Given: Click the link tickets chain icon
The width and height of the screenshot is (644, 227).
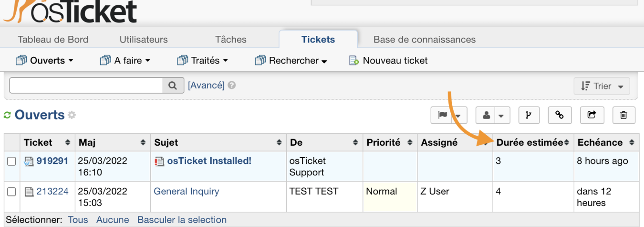Looking at the screenshot, I should point(560,115).
